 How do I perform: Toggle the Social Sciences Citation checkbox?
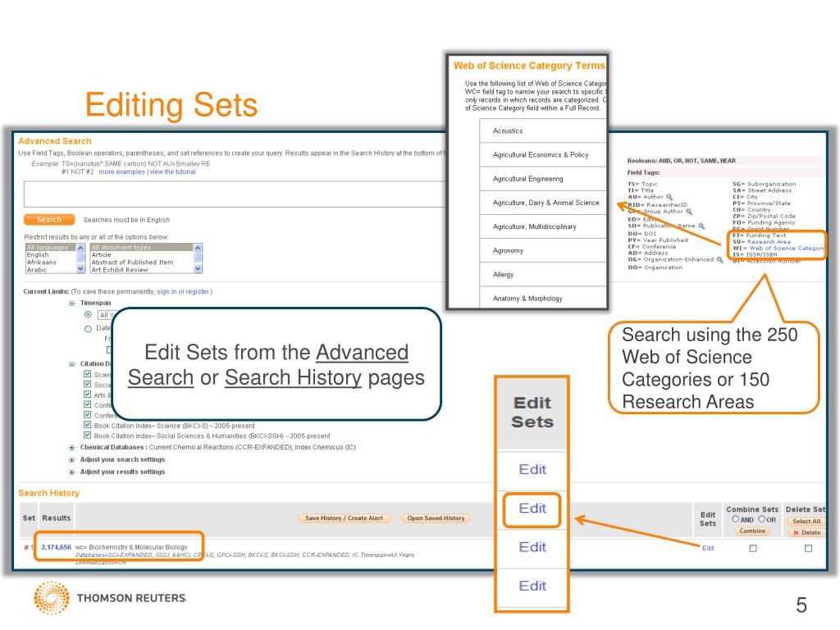click(87, 384)
